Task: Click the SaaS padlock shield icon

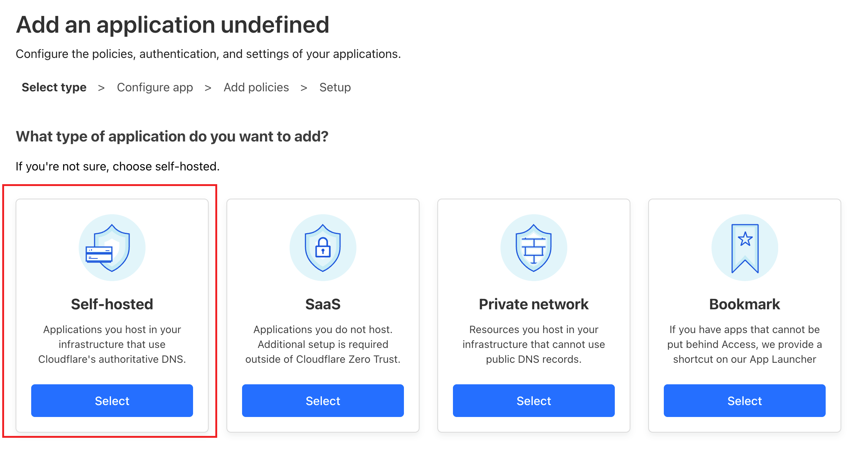Action: coord(323,248)
